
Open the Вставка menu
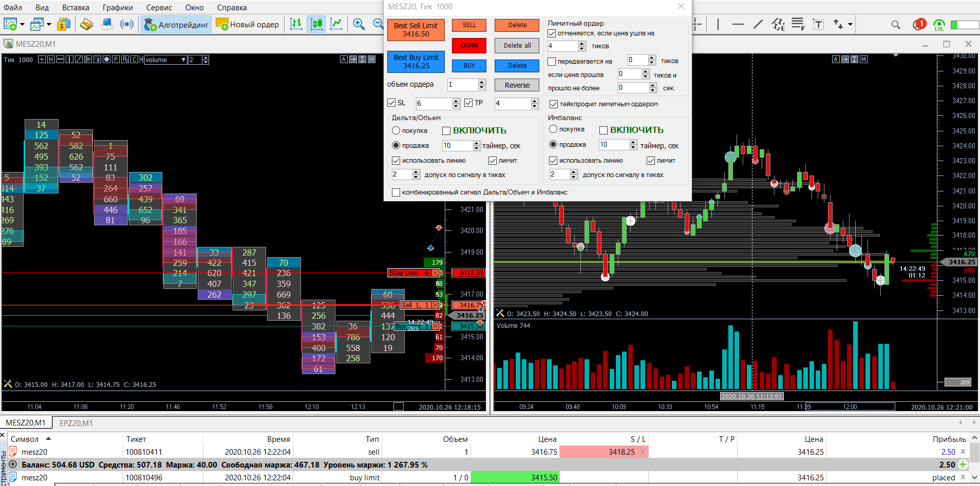click(x=76, y=8)
